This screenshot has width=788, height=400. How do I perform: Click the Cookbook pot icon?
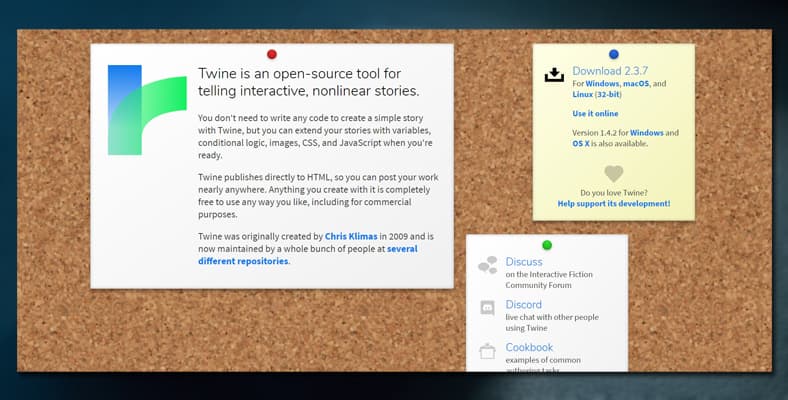pos(487,351)
